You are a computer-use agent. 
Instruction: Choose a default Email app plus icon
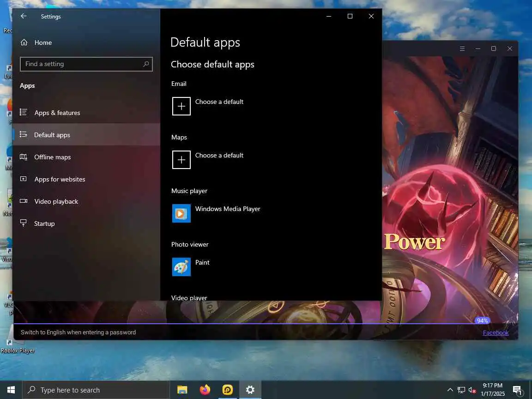tap(181, 106)
